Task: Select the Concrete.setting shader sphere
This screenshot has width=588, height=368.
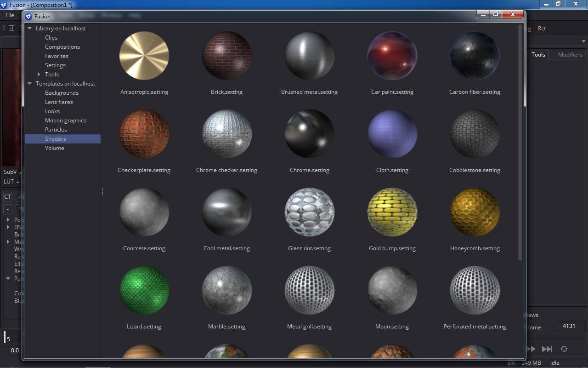Action: point(144,212)
